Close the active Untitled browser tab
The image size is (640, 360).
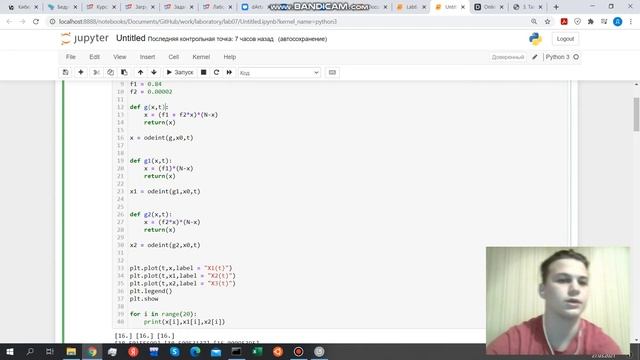coord(463,7)
